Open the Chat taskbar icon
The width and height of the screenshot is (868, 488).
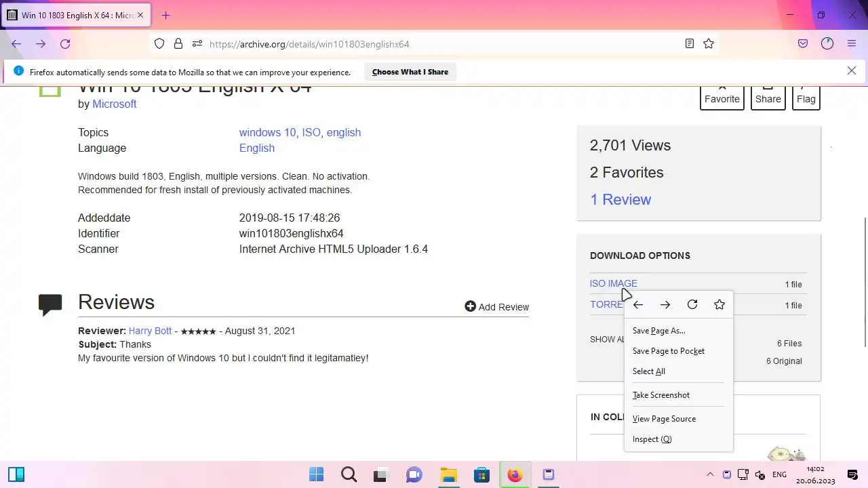click(414, 474)
